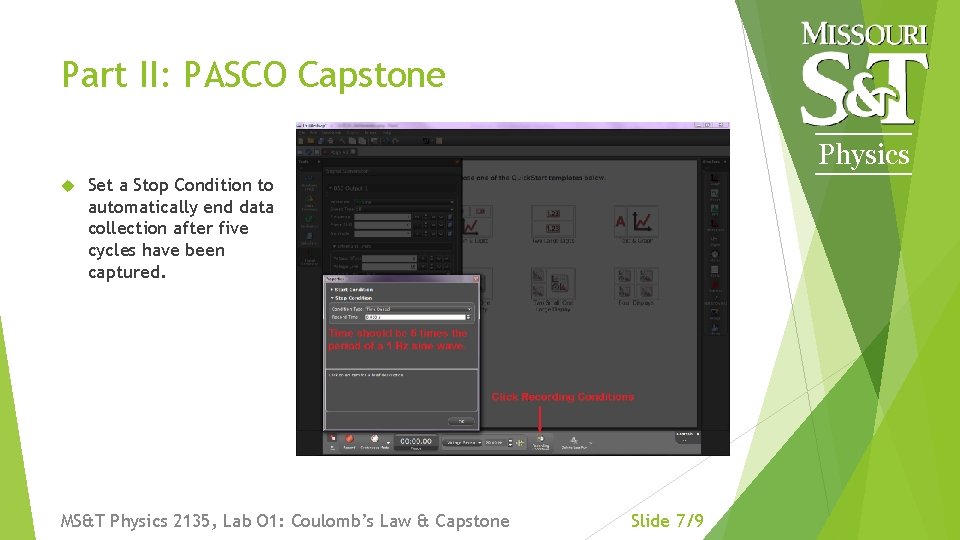Open the sample rate source dropdown in the bottom bar
The image size is (960, 540).
462,443
